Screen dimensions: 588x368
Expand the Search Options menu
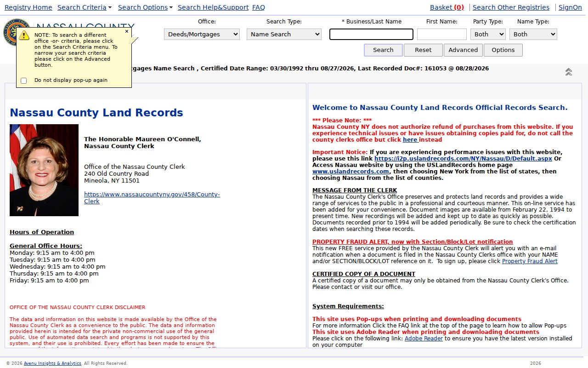[145, 7]
